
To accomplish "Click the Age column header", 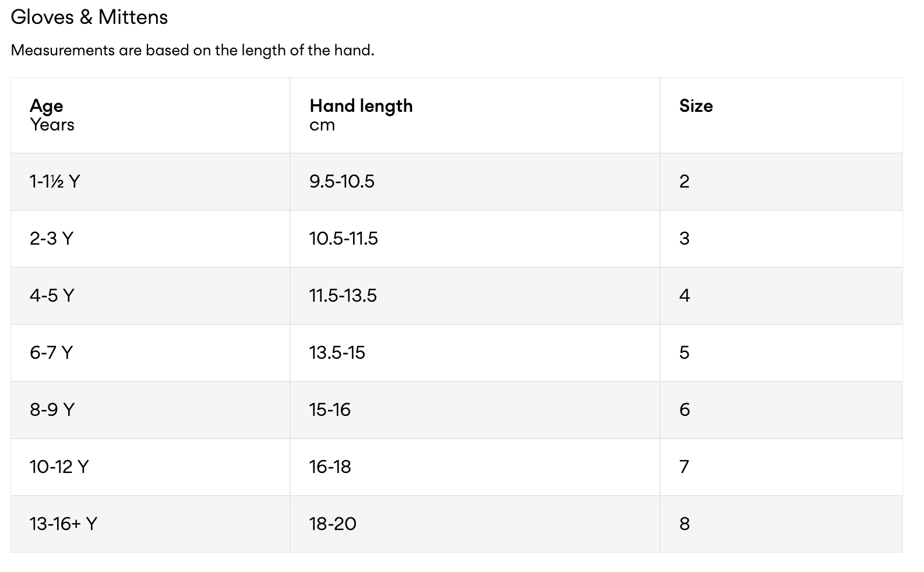I will point(150,115).
